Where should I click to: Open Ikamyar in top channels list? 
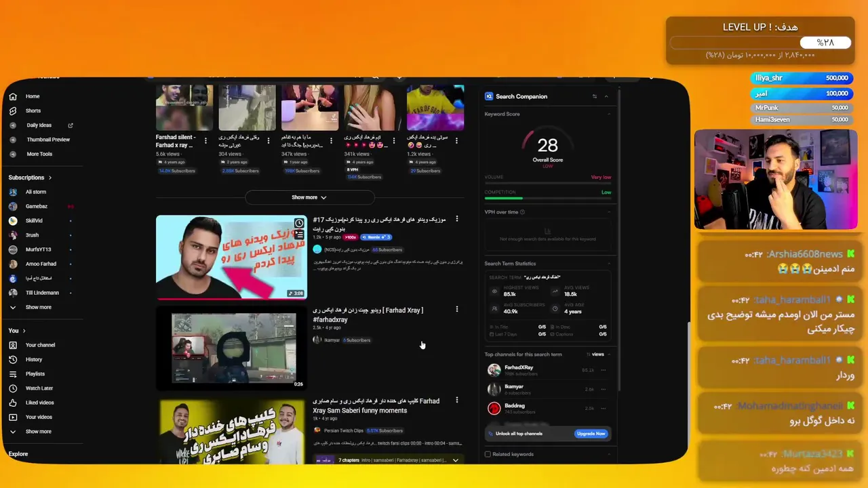tap(514, 386)
